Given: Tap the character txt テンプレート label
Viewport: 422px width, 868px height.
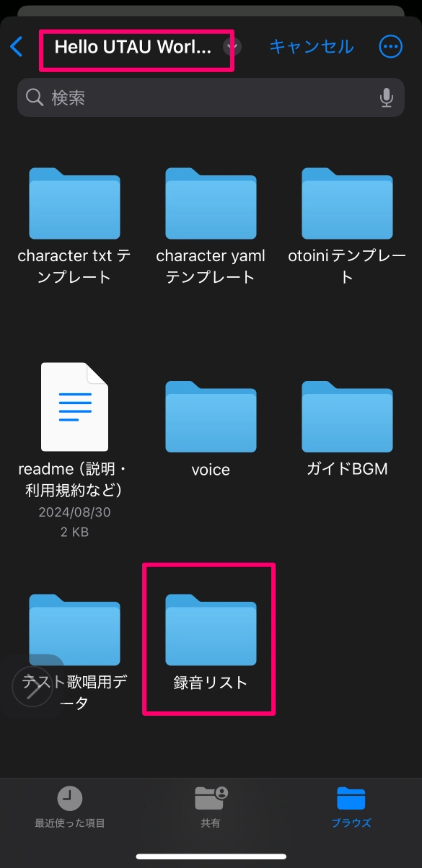Looking at the screenshot, I should coord(74,266).
